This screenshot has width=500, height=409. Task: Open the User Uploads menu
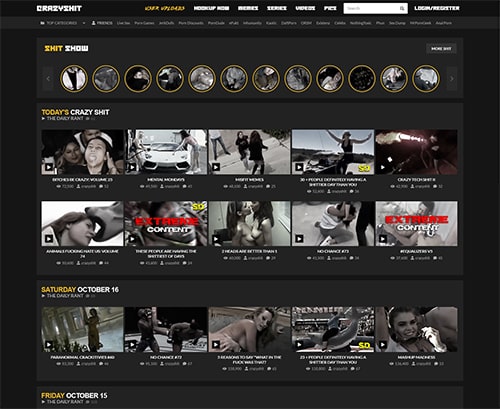point(165,8)
